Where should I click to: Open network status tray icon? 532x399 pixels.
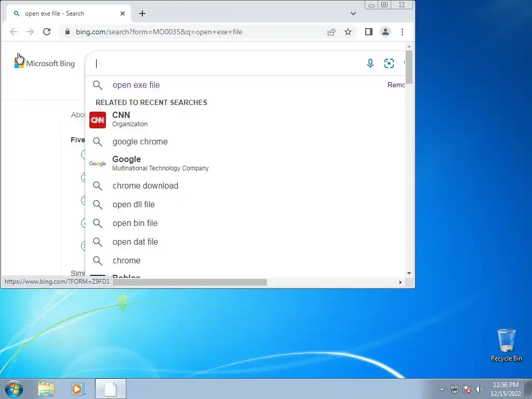(x=454, y=389)
